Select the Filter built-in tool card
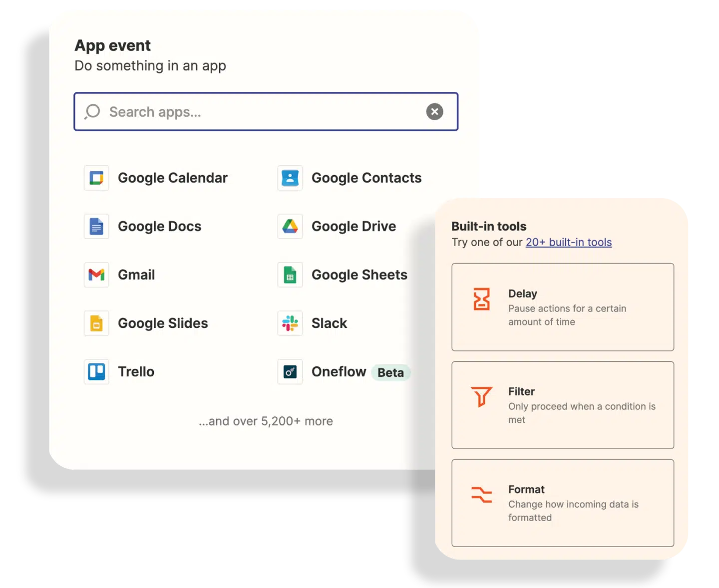Image resolution: width=719 pixels, height=588 pixels. [x=563, y=405]
